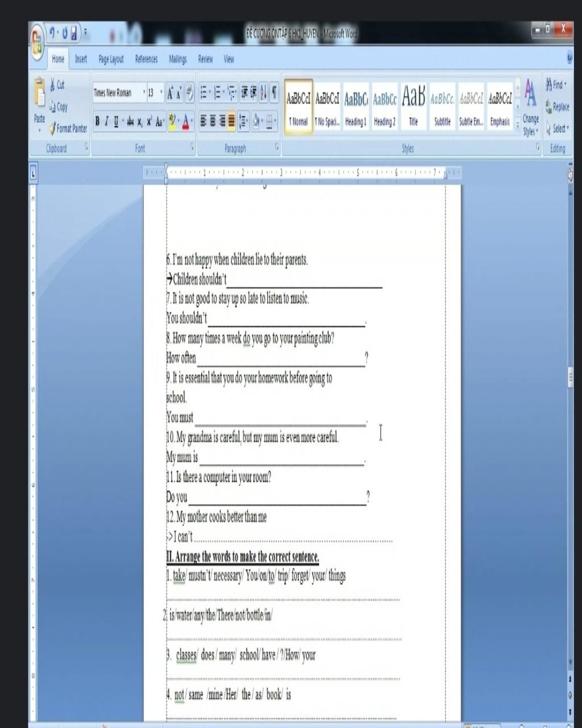The image size is (582, 728).
Task: Open the font name dropdown Times New Roman
Action: tap(144, 93)
